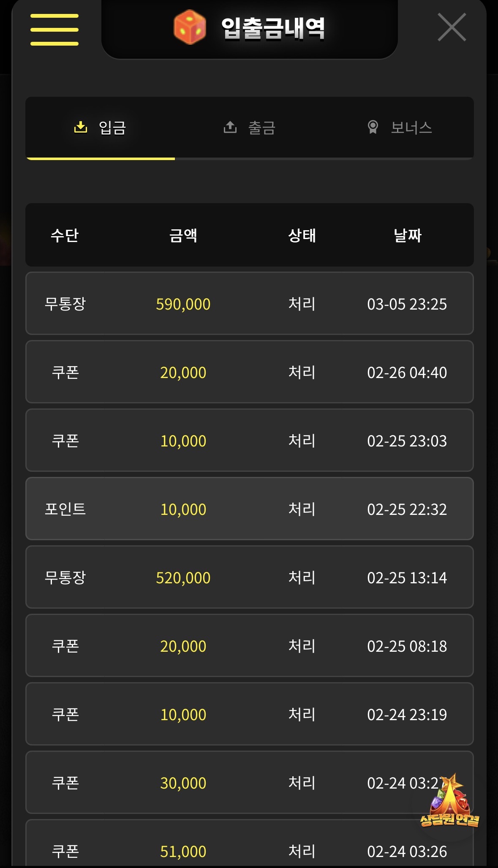Viewport: 498px width, 868px height.
Task: Select the 입금 tab label
Action: (112, 128)
